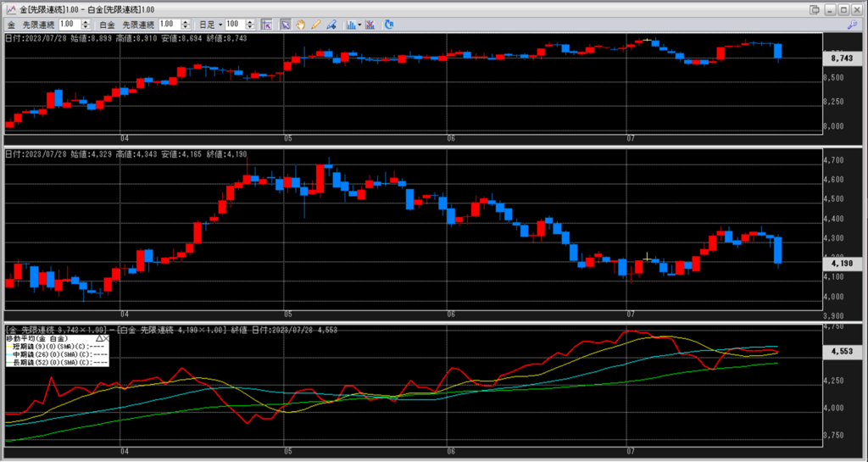
Task: Open the indicator chart type dropdown arrow
Action: (359, 25)
